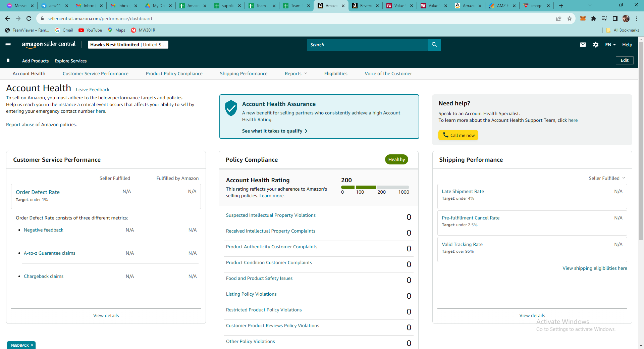Open the Eligibilities nav tab

[x=336, y=73]
